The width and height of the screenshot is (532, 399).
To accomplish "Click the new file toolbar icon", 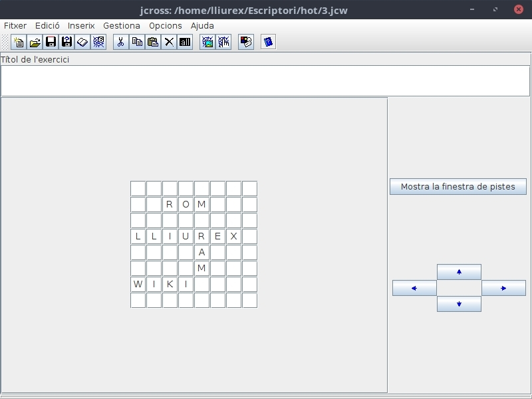I will [x=19, y=42].
